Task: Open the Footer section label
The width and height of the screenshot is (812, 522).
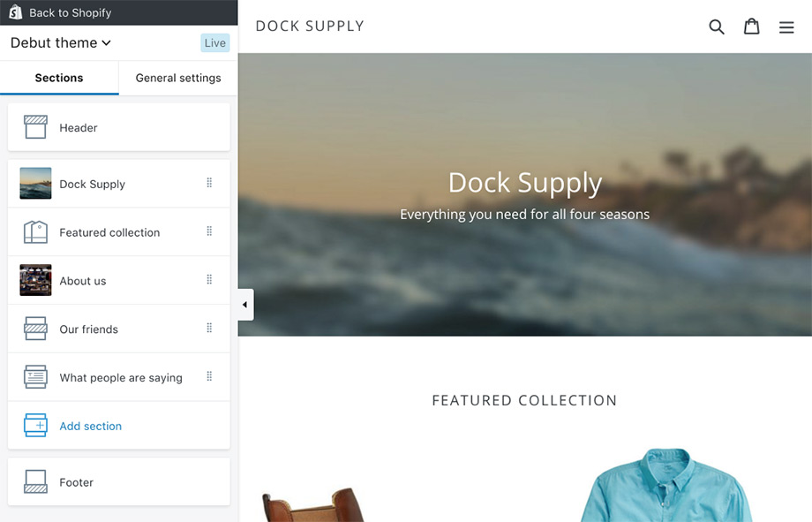Action: [76, 482]
